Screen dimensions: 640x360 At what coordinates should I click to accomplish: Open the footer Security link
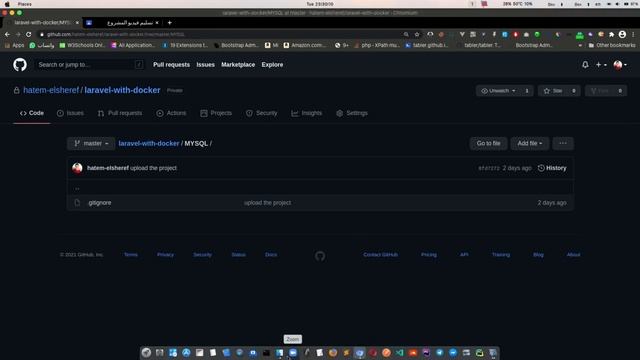pyautogui.click(x=202, y=254)
